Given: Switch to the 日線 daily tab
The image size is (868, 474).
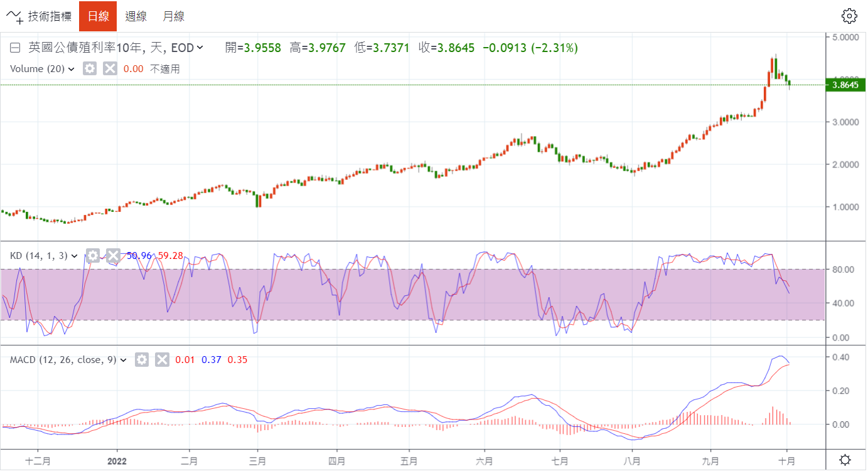Looking at the screenshot, I should pos(98,16).
